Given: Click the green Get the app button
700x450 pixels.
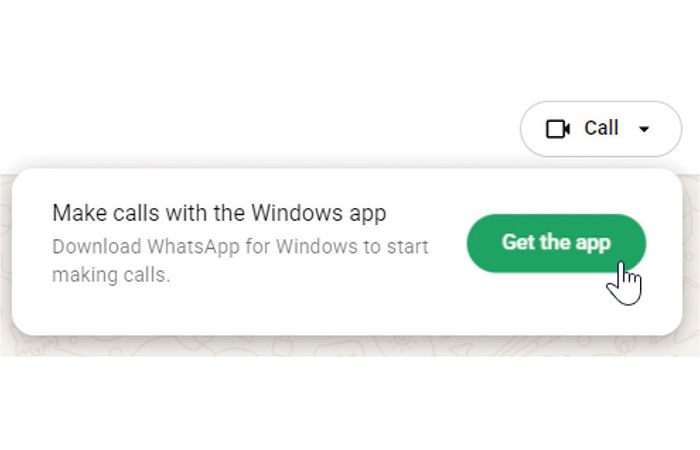Looking at the screenshot, I should [x=556, y=243].
